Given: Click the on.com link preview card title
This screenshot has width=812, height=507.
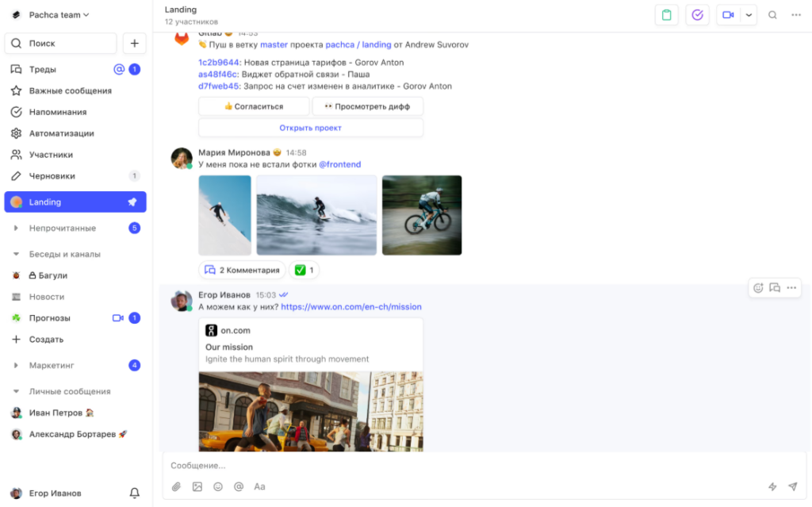Looking at the screenshot, I should pyautogui.click(x=229, y=347).
